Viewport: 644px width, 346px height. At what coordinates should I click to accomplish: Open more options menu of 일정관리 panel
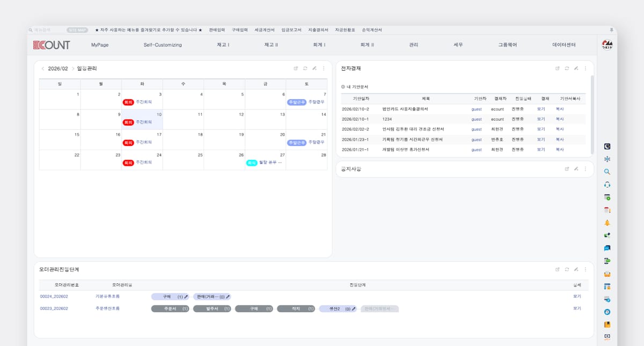[x=323, y=69]
